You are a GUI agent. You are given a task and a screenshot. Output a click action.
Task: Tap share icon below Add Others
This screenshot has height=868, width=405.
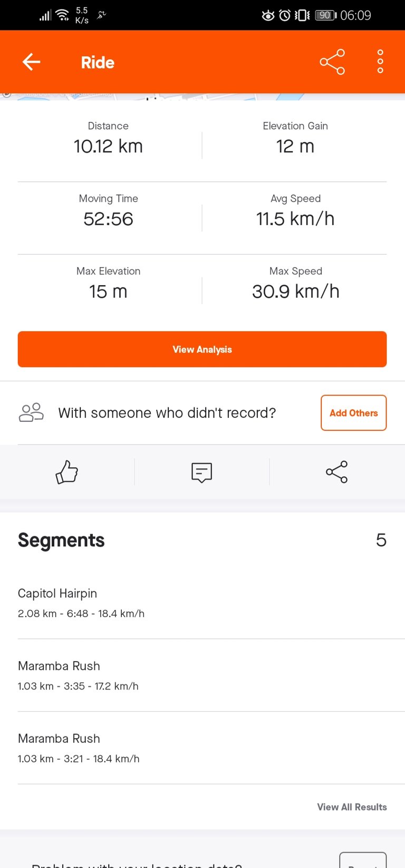tap(337, 472)
